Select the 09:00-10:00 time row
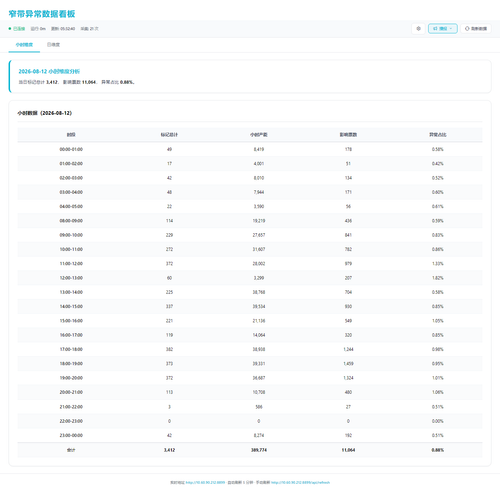Image resolution: width=500 pixels, height=491 pixels. click(x=250, y=235)
